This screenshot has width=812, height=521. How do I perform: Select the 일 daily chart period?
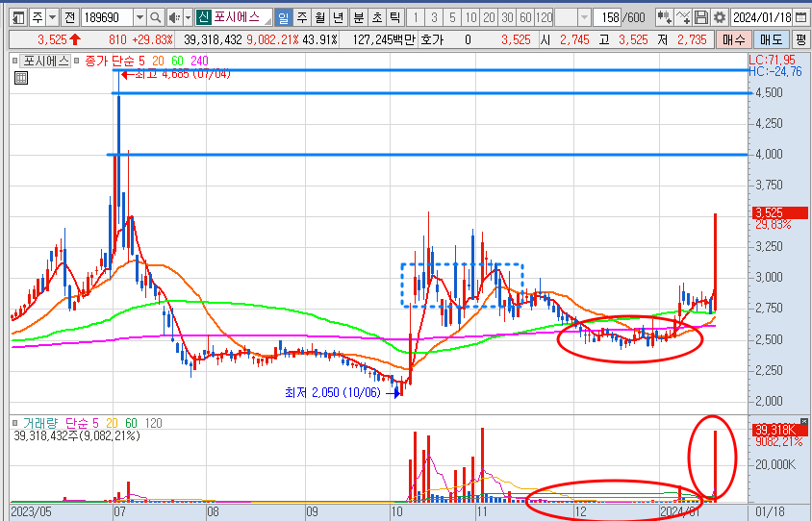[x=283, y=17]
